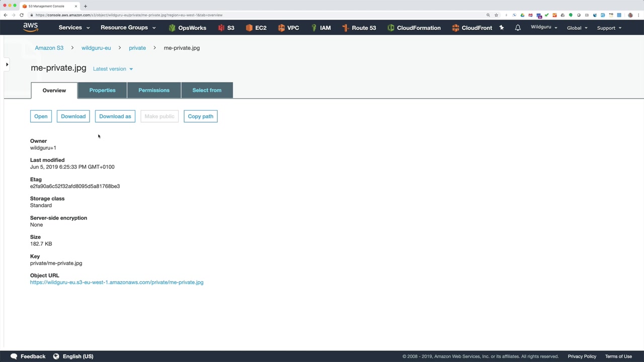Switch to the Properties tab

click(102, 90)
